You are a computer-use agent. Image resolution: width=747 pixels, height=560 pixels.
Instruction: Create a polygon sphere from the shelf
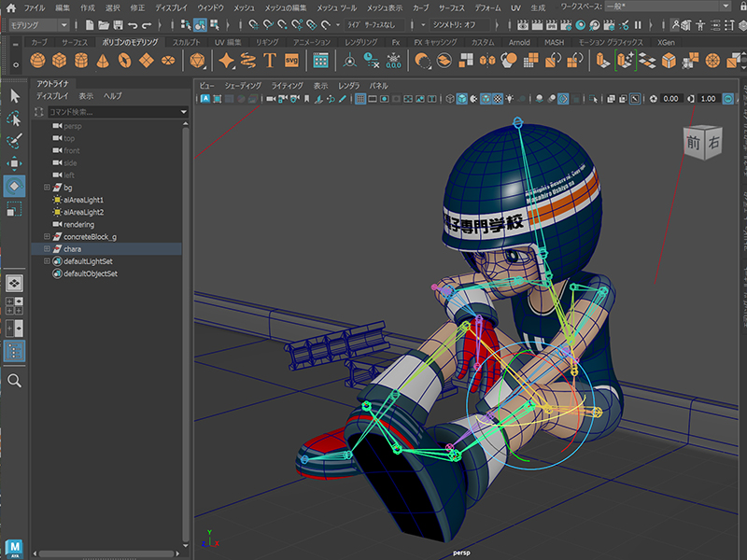(38, 61)
